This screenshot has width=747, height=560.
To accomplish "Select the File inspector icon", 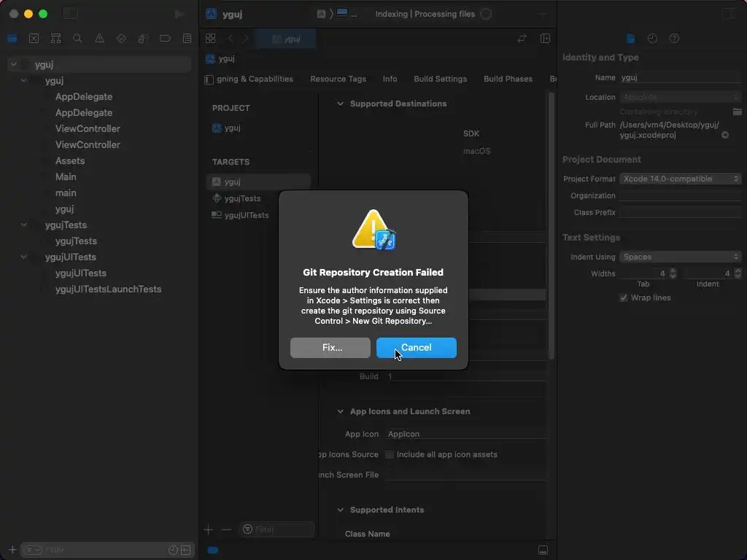I will 630,39.
